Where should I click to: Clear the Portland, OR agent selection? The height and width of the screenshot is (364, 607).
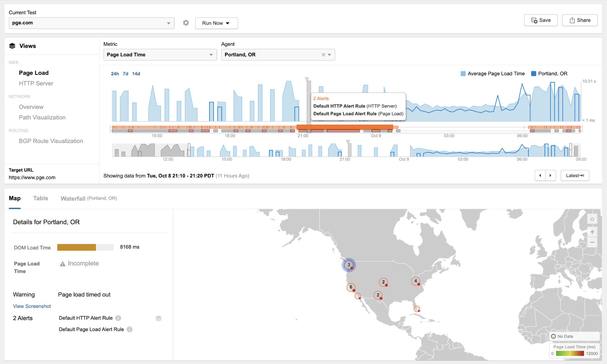[323, 55]
